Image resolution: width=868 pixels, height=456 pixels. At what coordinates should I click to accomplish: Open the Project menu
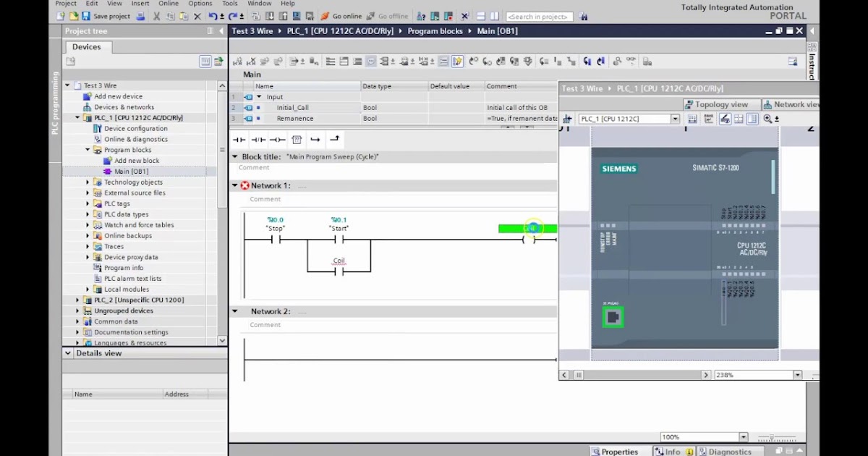point(66,3)
